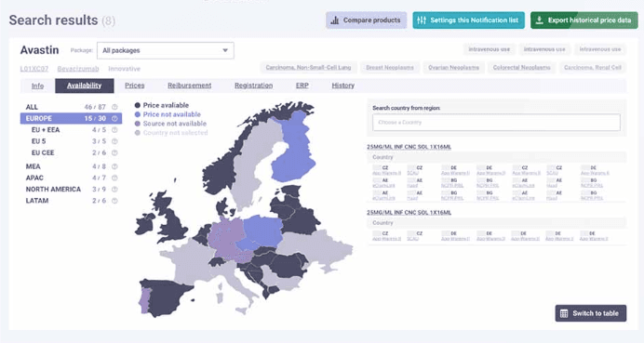Click the bar chart icon in Compare products
Image resolution: width=644 pixels, height=343 pixels.
click(335, 20)
